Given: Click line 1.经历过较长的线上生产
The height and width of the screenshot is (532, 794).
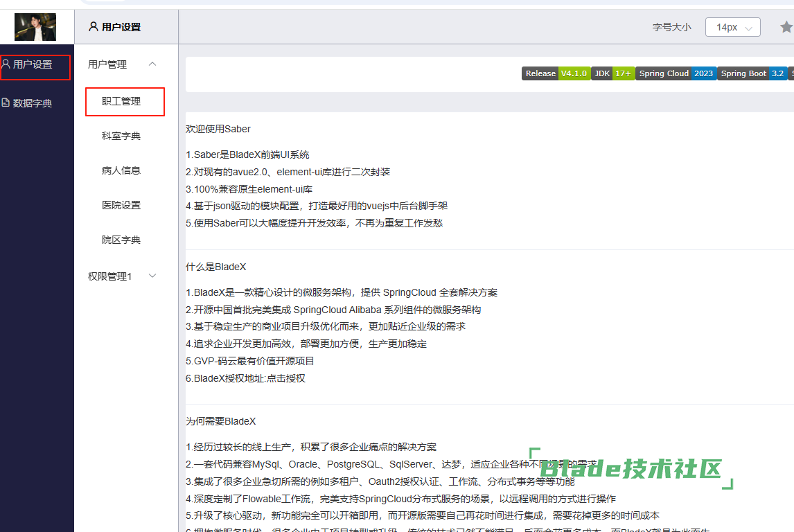Looking at the screenshot, I should (x=311, y=447).
